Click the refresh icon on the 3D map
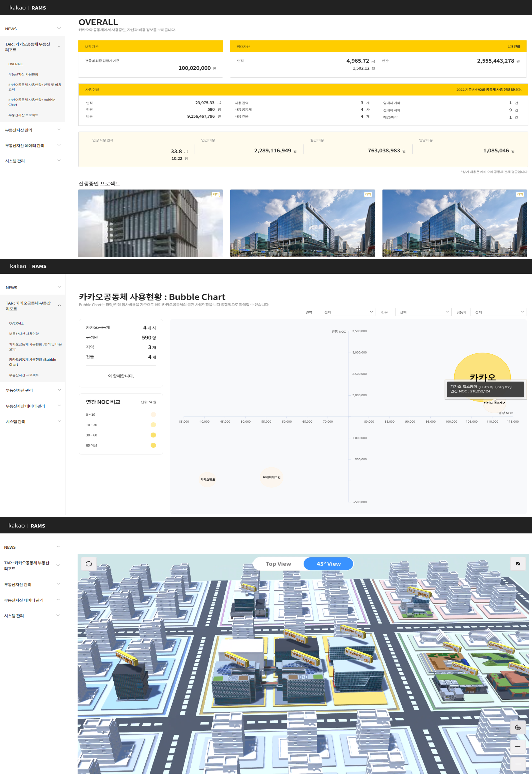 pyautogui.click(x=89, y=564)
